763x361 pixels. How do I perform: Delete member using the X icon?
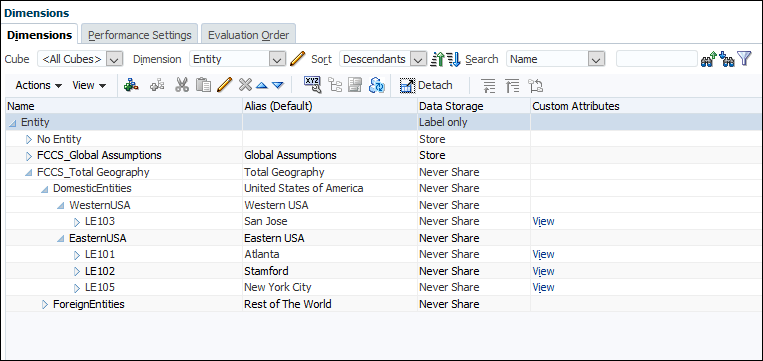coord(245,85)
